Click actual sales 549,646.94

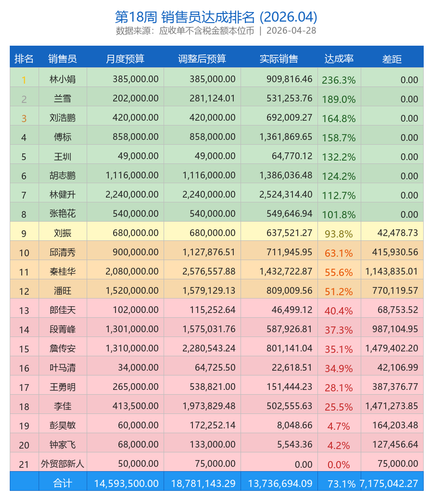289,214
